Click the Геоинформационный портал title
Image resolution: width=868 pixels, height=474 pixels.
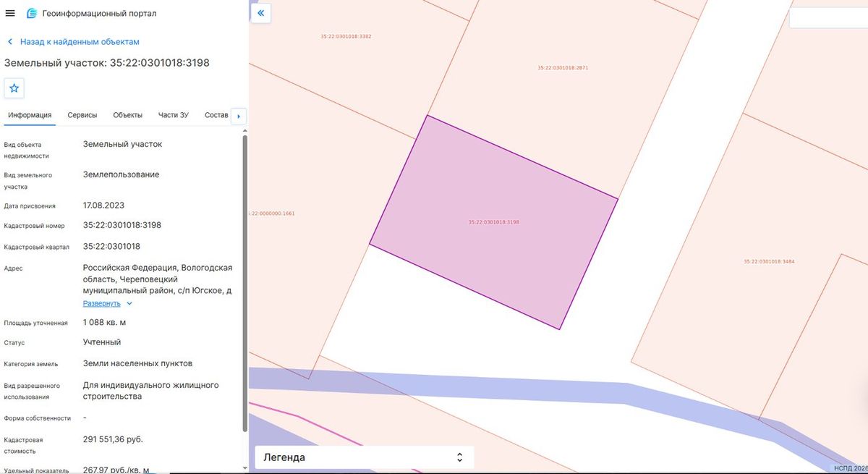pos(99,13)
